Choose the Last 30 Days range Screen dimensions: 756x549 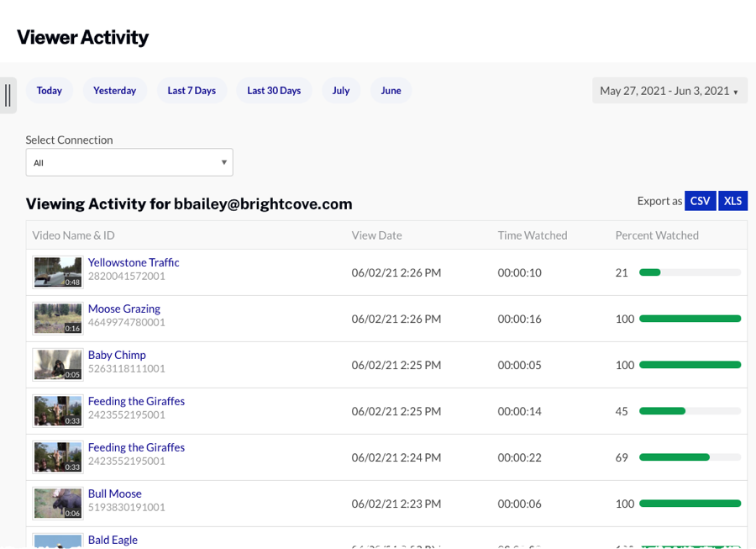[x=274, y=90]
